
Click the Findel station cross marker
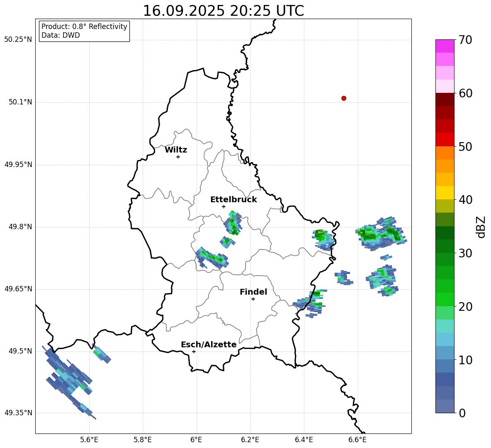click(x=253, y=299)
